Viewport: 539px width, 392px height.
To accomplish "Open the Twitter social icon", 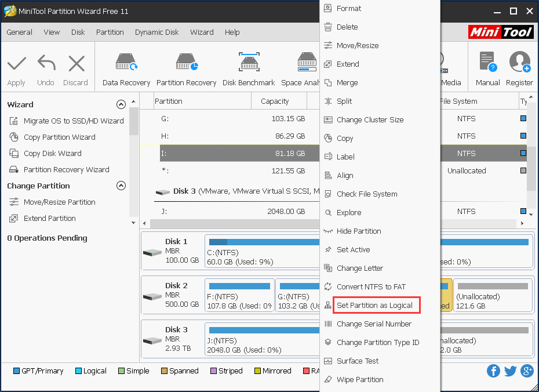I will point(510,371).
